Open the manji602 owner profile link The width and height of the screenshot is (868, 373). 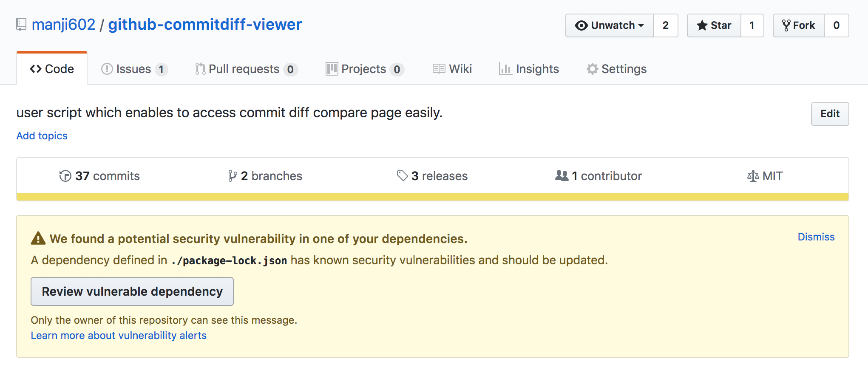(x=64, y=25)
